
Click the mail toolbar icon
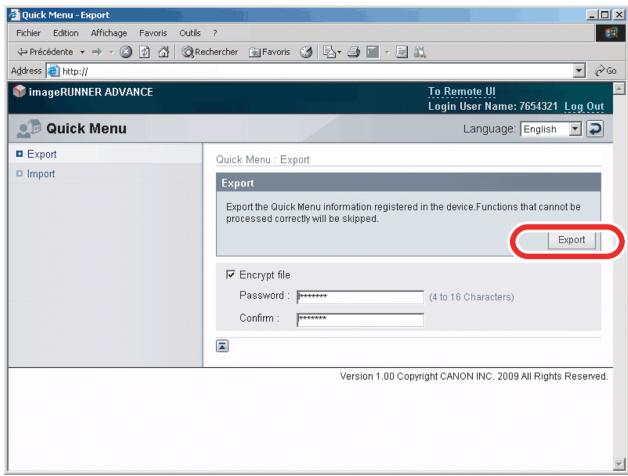[330, 52]
